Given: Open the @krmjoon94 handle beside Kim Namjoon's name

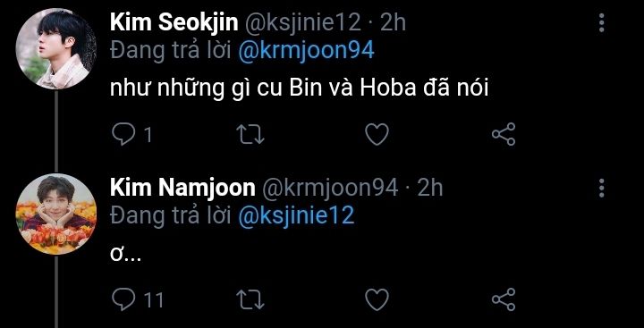Looking at the screenshot, I should [x=330, y=188].
